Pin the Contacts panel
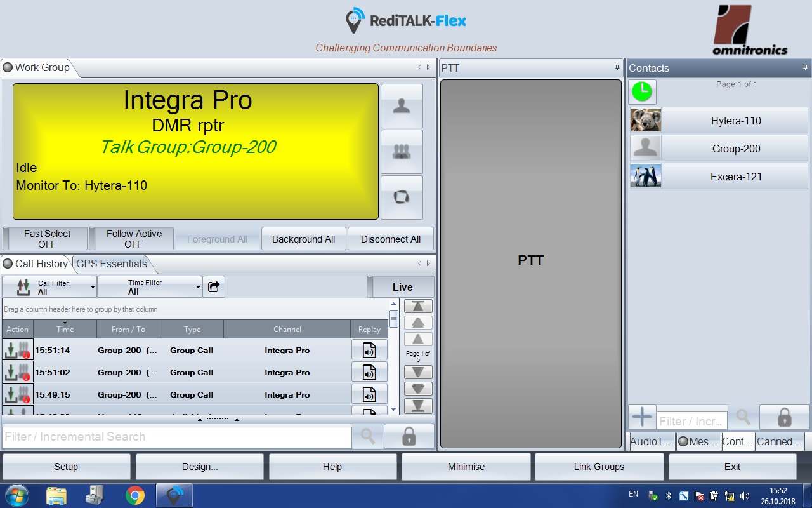Viewport: 812px width, 508px height. coord(806,67)
